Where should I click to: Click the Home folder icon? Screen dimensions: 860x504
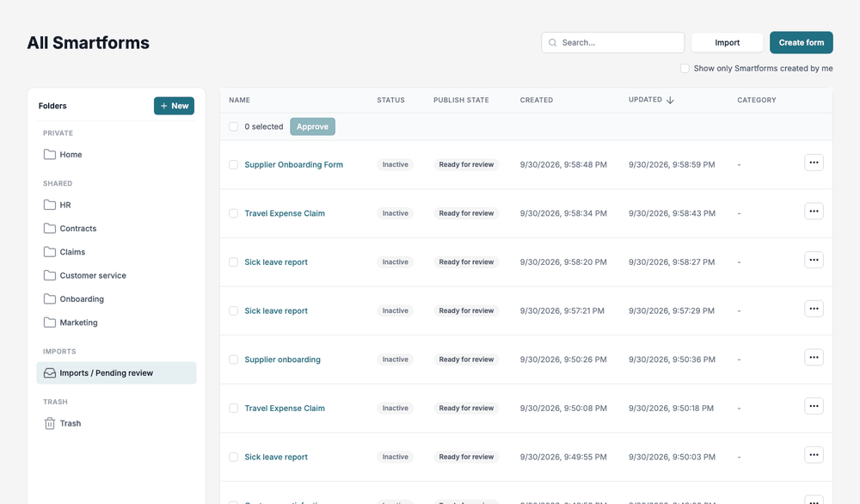49,155
